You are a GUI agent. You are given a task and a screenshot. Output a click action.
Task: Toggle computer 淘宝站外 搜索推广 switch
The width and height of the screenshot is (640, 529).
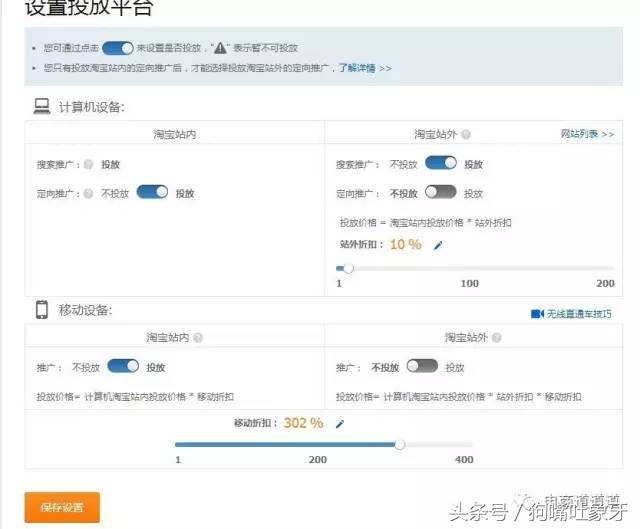coord(441,163)
